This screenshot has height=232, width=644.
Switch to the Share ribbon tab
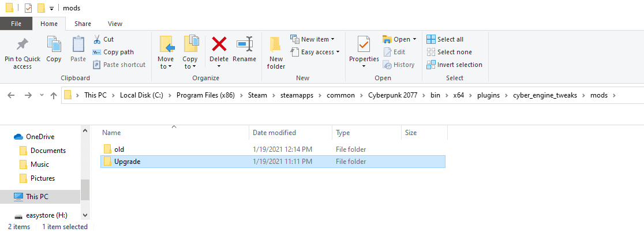click(x=83, y=24)
